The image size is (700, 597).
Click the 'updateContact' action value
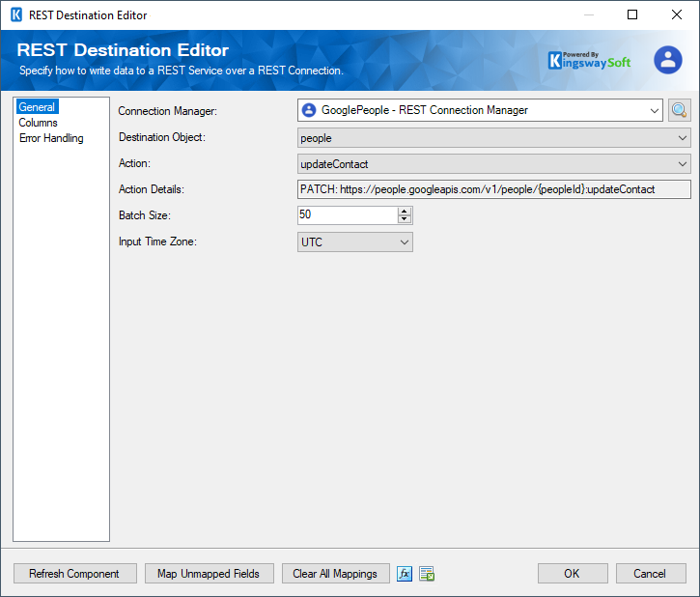[334, 164]
